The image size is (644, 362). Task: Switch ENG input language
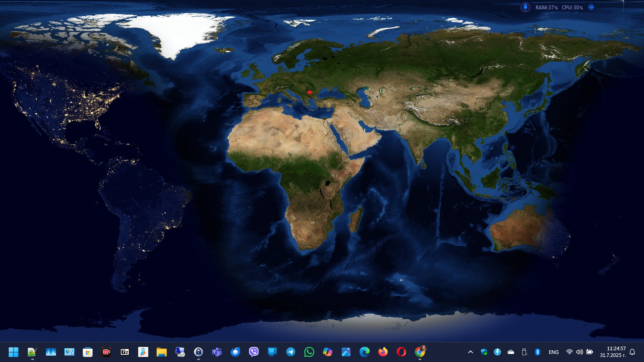pos(554,352)
